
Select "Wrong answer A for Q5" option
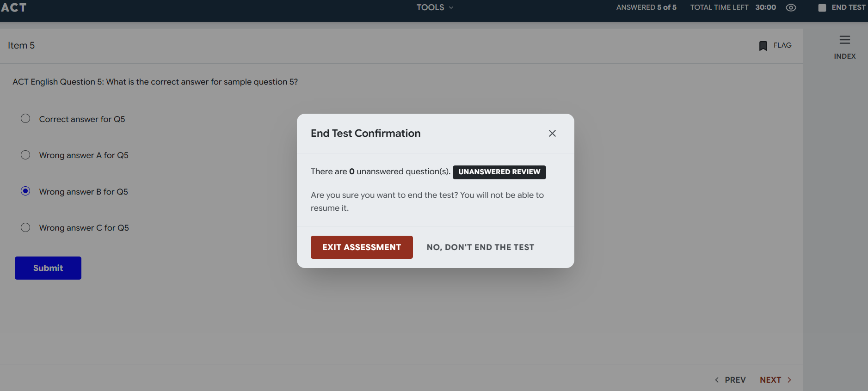tap(25, 155)
